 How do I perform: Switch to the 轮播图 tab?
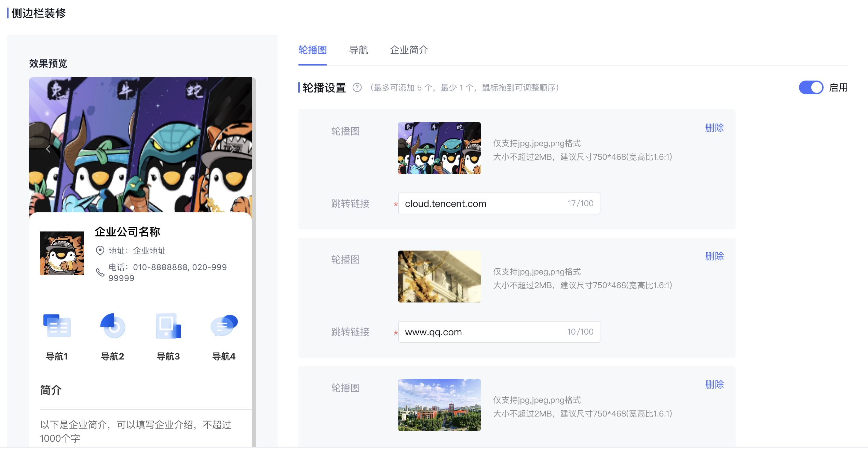313,50
